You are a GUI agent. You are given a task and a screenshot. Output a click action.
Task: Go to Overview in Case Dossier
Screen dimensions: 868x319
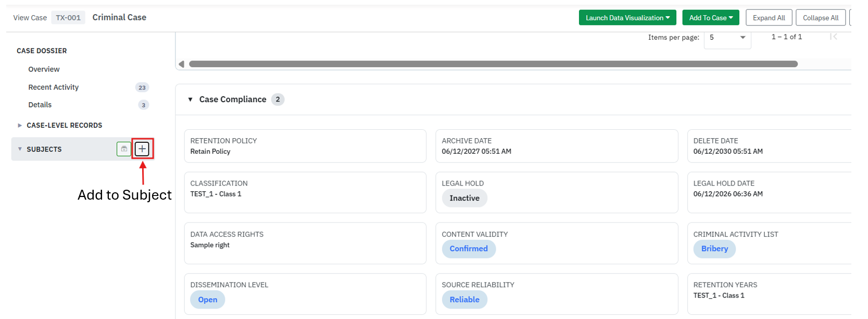[44, 69]
